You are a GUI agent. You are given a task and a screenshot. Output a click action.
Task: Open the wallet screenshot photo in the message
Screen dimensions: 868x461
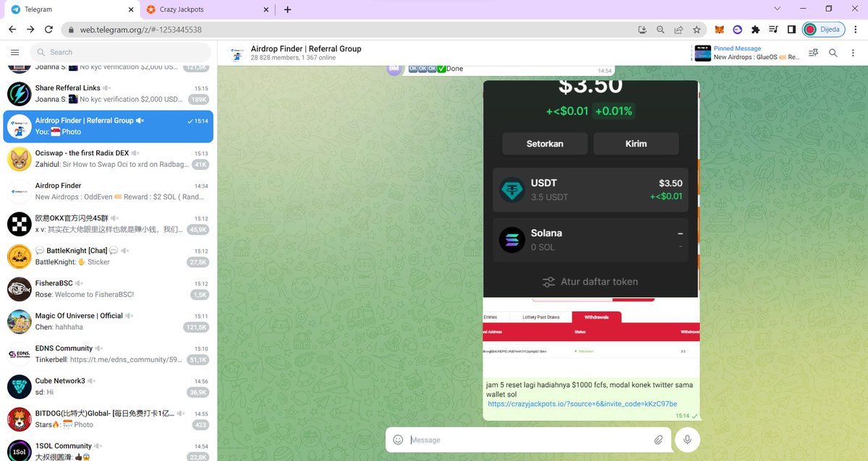pyautogui.click(x=591, y=188)
